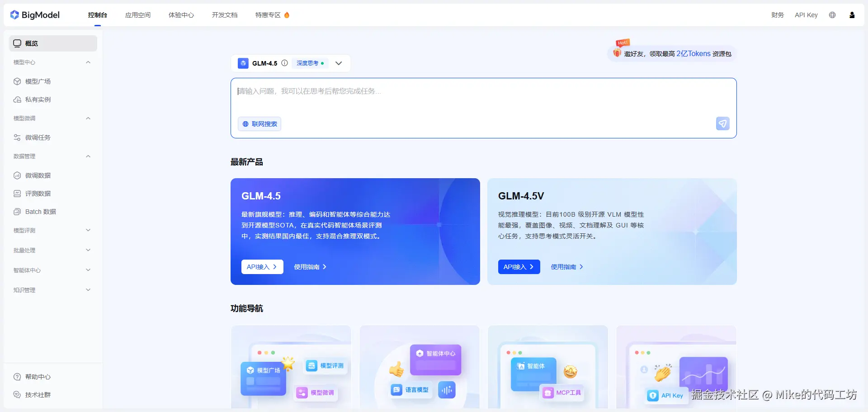Click the BigModel logo
This screenshot has width=868, height=412.
(x=35, y=15)
